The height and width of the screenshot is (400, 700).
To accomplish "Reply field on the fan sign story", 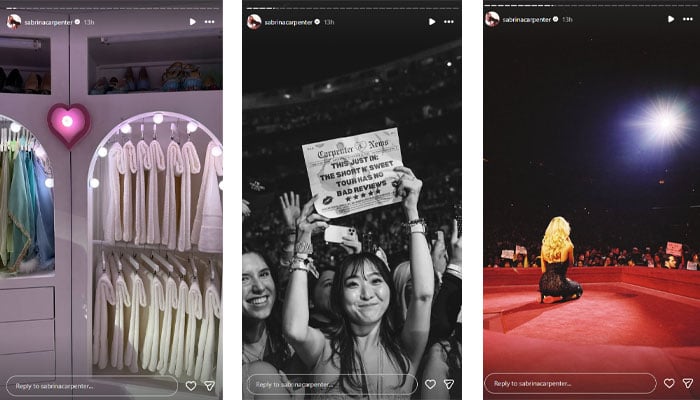I will pos(332,384).
